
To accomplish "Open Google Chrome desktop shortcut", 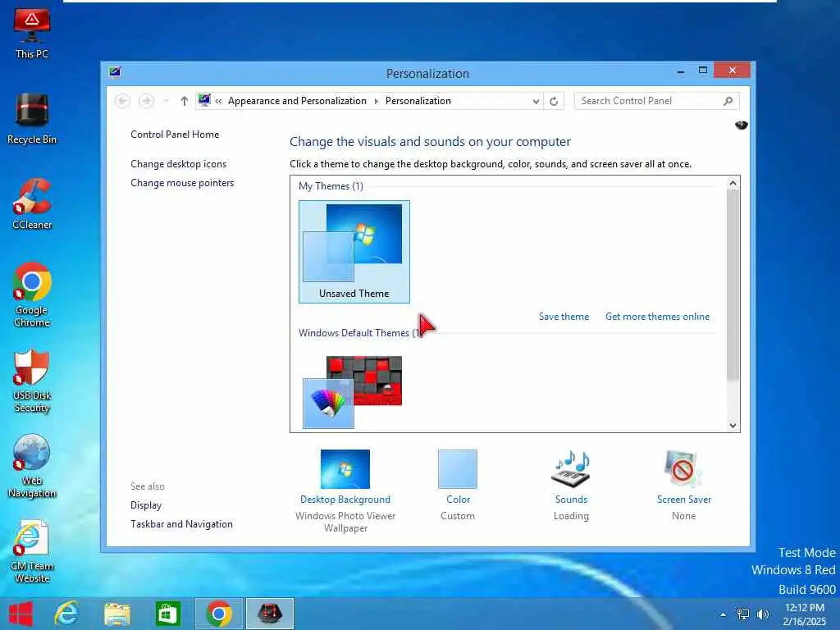I will click(x=32, y=294).
